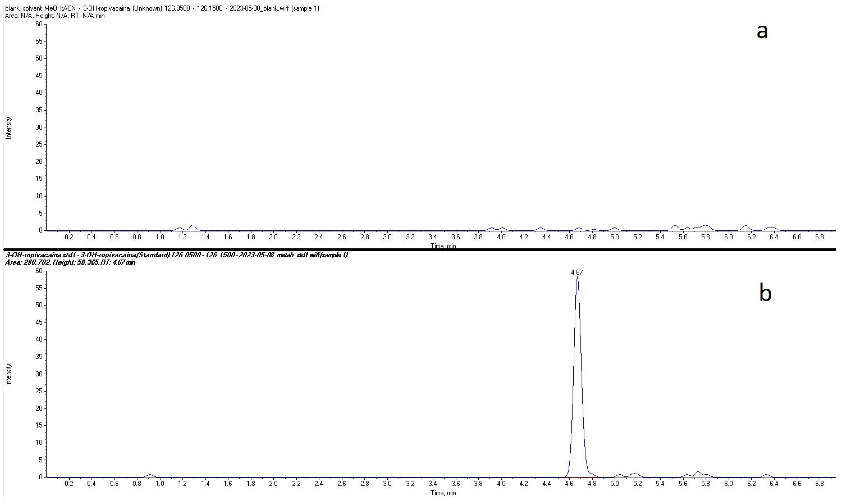Click the "Area: 280.702, Height: 58.365" info line

70,262
